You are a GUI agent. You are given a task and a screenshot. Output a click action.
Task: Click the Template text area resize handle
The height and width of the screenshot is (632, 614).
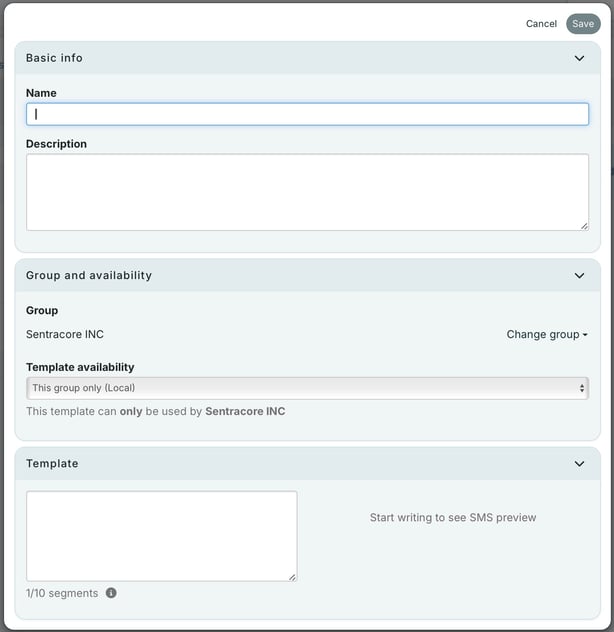click(x=292, y=576)
